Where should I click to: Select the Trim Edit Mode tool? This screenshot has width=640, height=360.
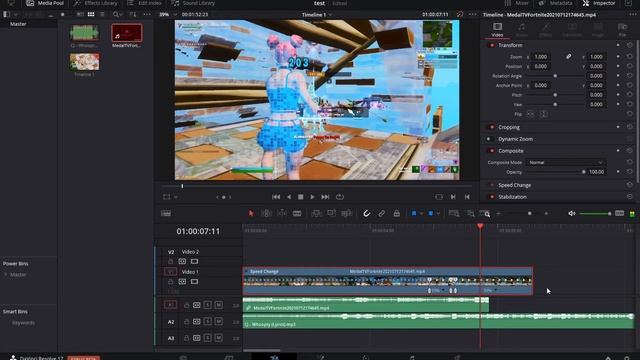[x=266, y=213]
